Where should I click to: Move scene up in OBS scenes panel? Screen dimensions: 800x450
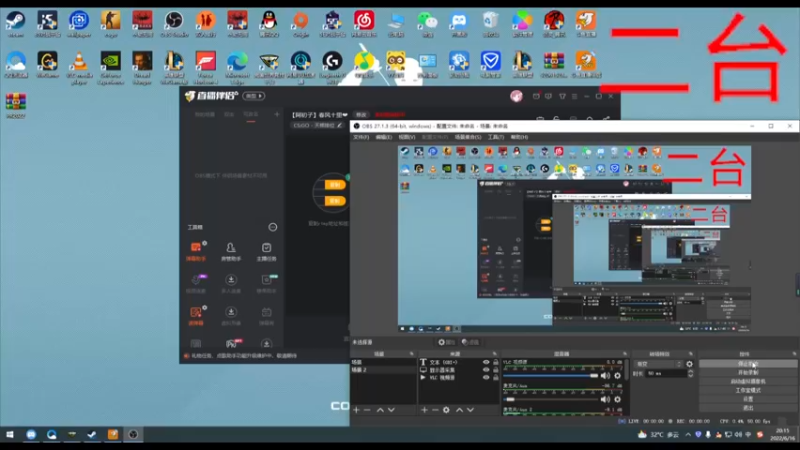point(380,410)
